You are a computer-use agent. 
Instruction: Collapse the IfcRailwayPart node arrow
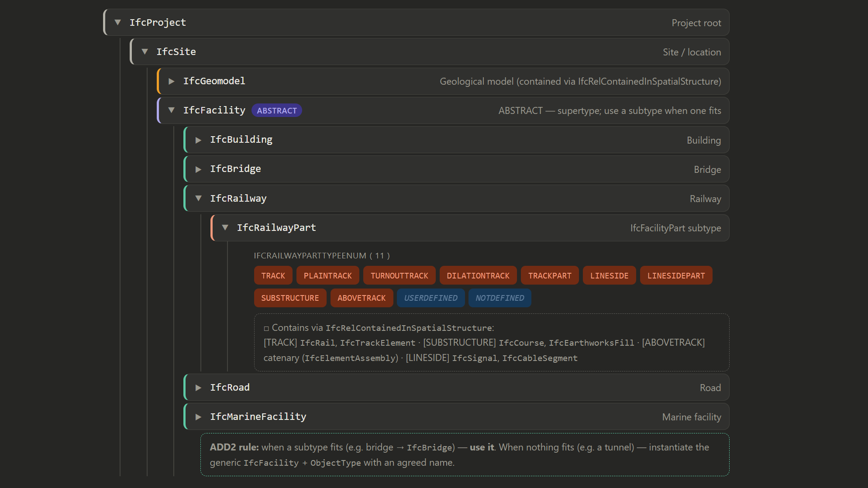225,227
